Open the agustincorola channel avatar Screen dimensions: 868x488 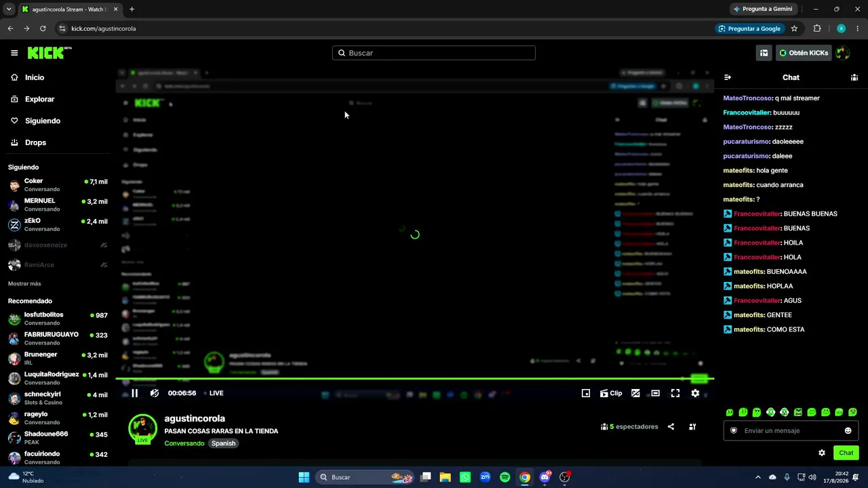point(142,428)
